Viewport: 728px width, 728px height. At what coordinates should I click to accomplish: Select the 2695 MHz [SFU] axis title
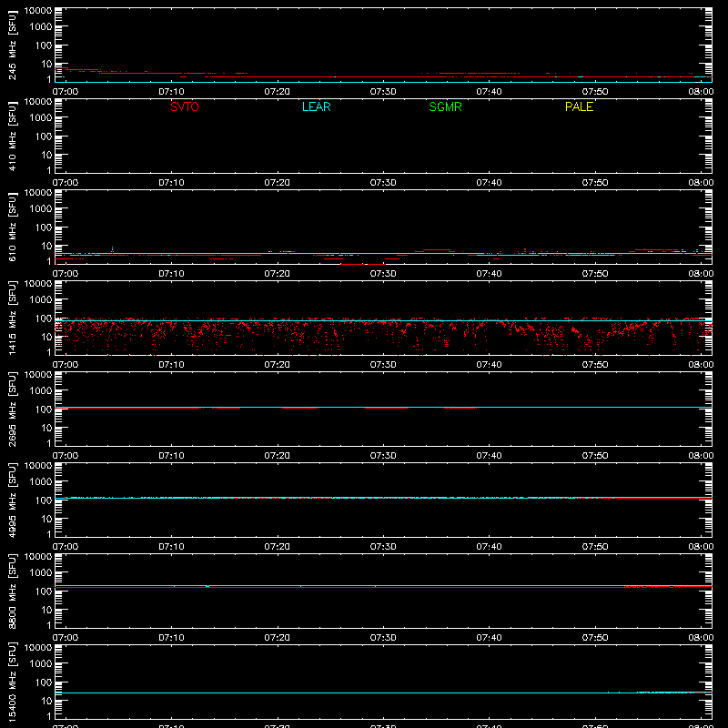pos(13,409)
